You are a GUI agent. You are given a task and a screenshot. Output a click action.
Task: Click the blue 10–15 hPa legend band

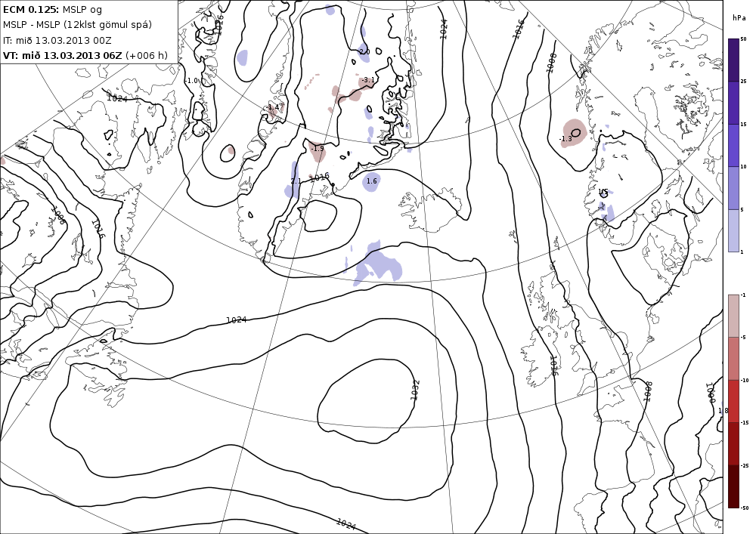pyautogui.click(x=733, y=146)
